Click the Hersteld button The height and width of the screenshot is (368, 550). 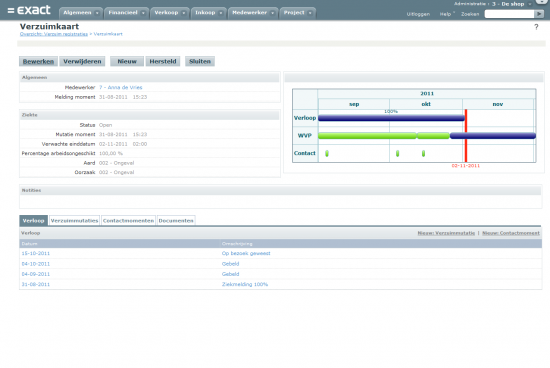[163, 61]
